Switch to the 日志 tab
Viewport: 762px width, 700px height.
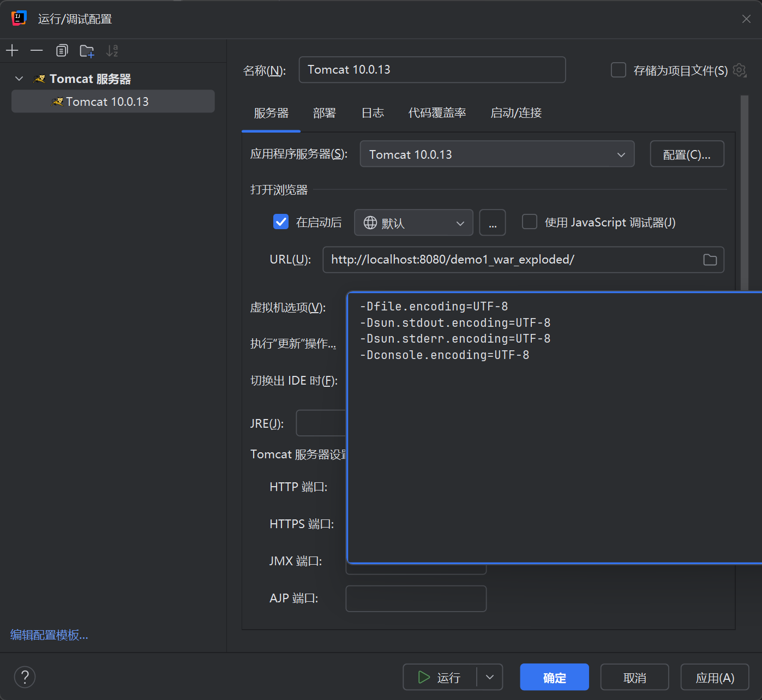(x=373, y=113)
